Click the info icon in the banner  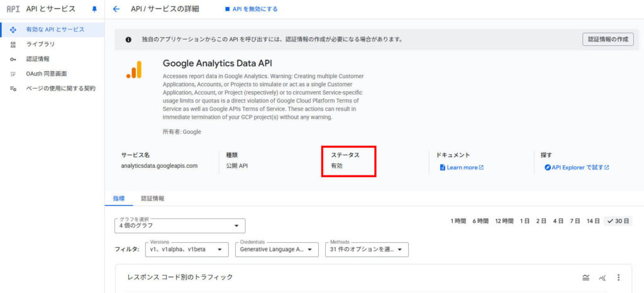128,40
